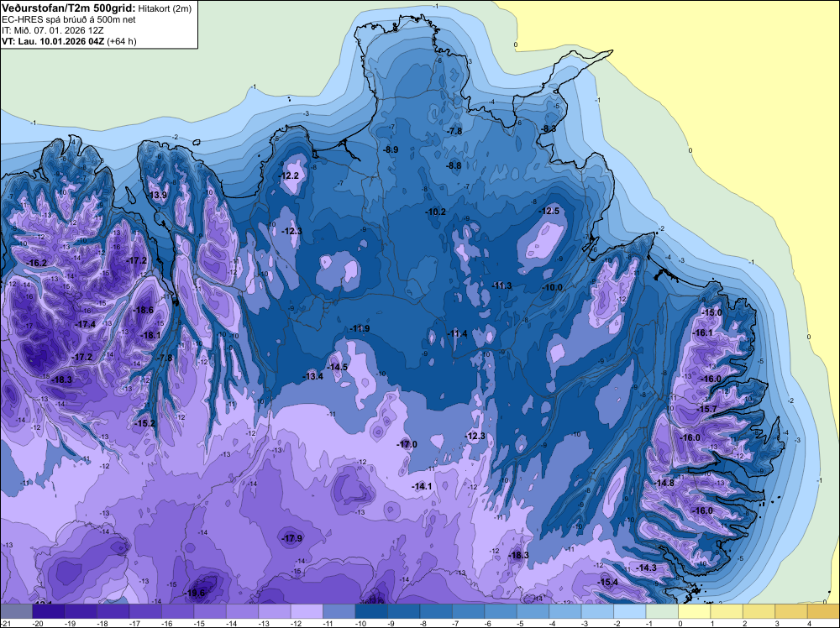Click the '-14.8' temperature value
840x628 pixels.
click(x=664, y=483)
